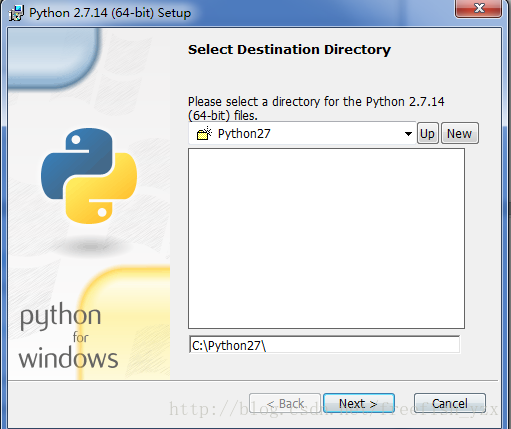Go up one directory level
Image resolution: width=511 pixels, height=429 pixels.
pos(428,133)
